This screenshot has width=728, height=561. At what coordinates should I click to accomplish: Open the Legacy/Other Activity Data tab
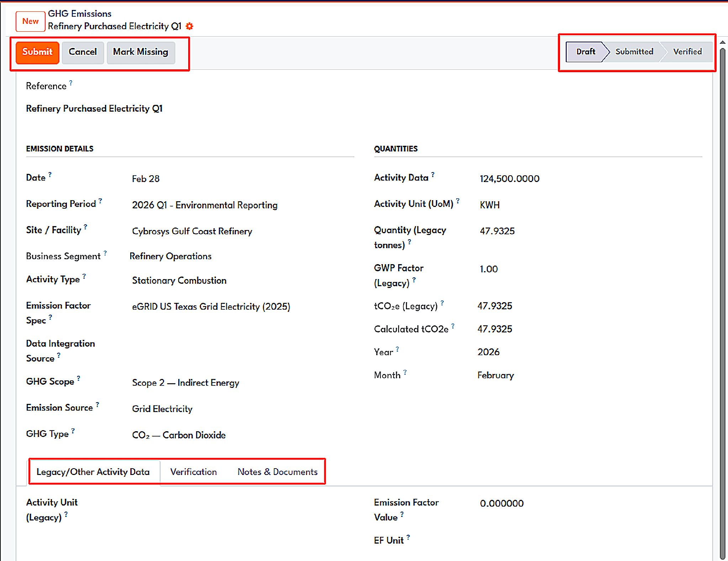93,472
